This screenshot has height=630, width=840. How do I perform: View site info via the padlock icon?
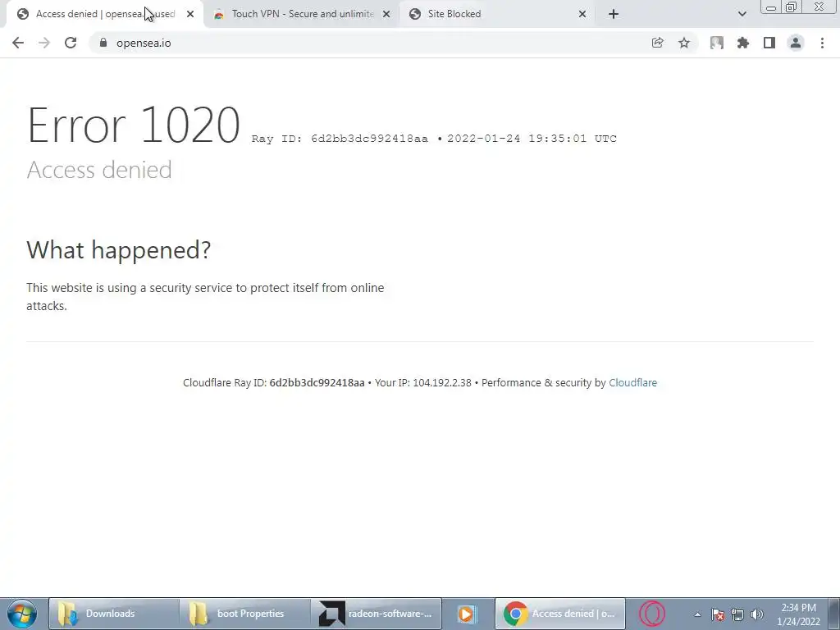click(103, 43)
